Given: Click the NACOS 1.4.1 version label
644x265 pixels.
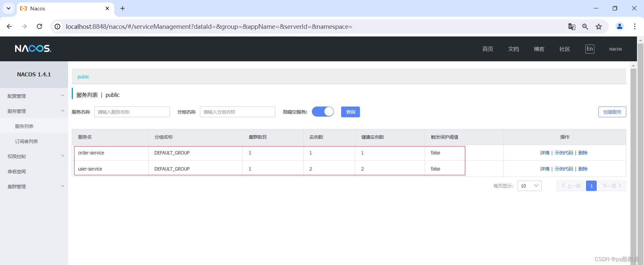Looking at the screenshot, I should click(34, 74).
